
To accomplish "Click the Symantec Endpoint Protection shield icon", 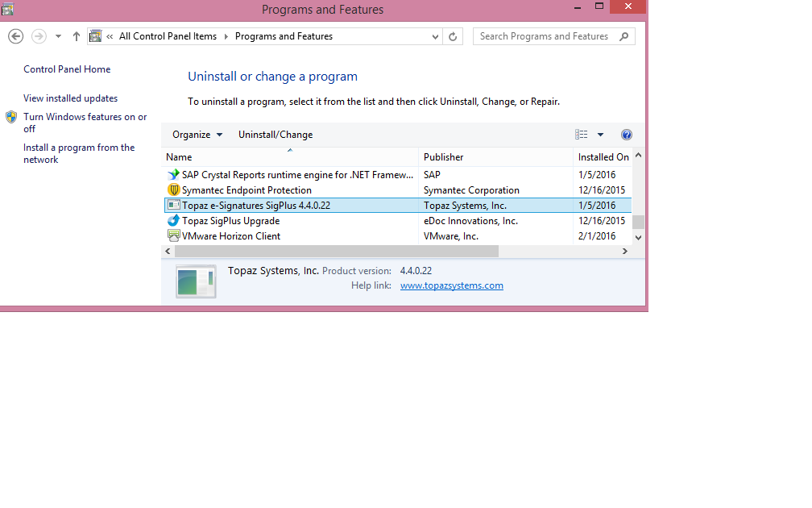I will pyautogui.click(x=174, y=189).
